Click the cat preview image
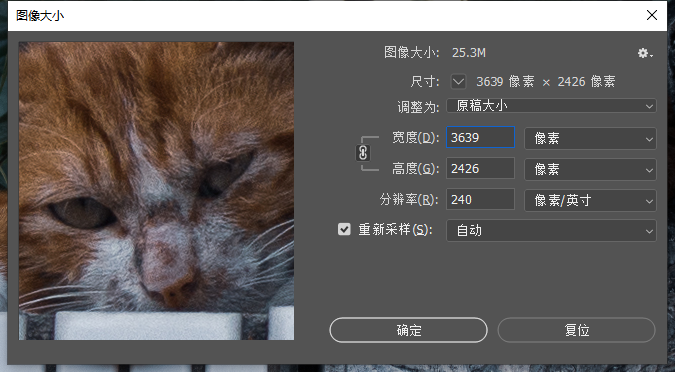675x372 pixels. point(156,191)
